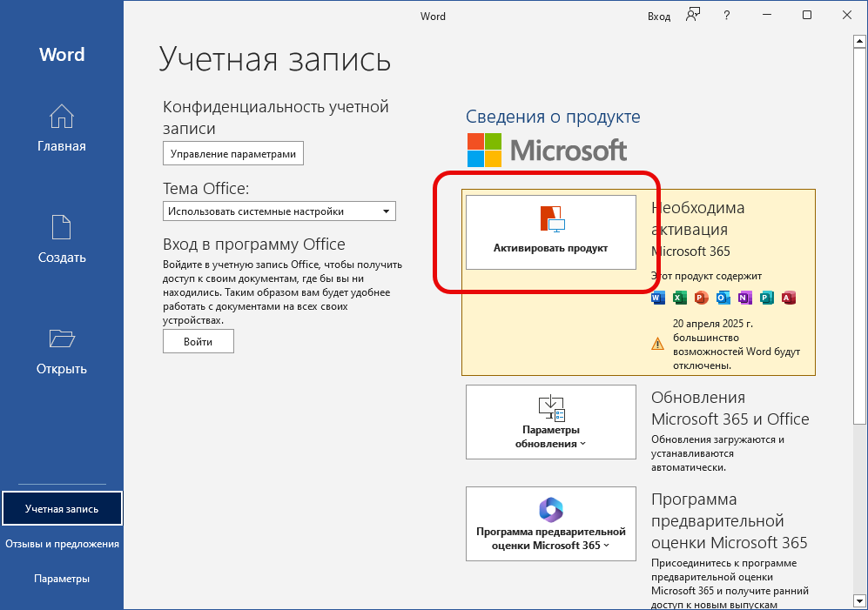Click the yellow activation warning triangle icon
Viewport: 868px width, 610px height.
(x=658, y=344)
